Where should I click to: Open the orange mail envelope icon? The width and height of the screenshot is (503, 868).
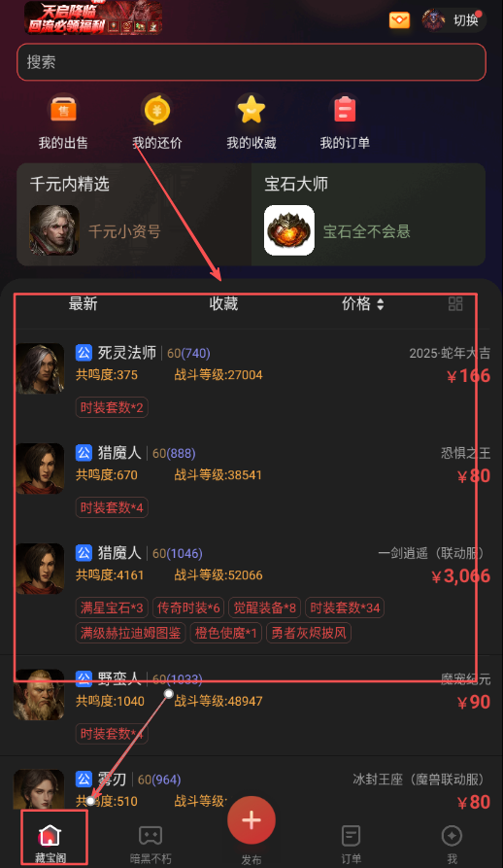pos(399,20)
